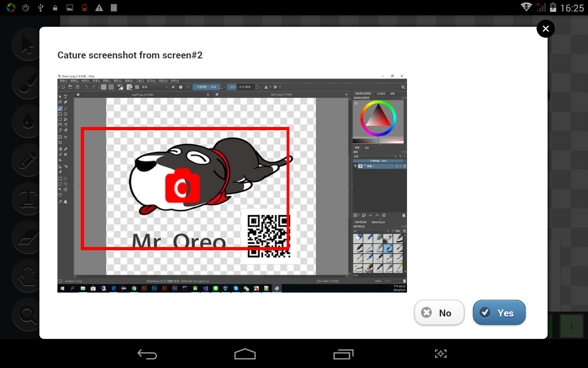
Task: Tap the page 1 button behind dialog
Action: [x=571, y=327]
